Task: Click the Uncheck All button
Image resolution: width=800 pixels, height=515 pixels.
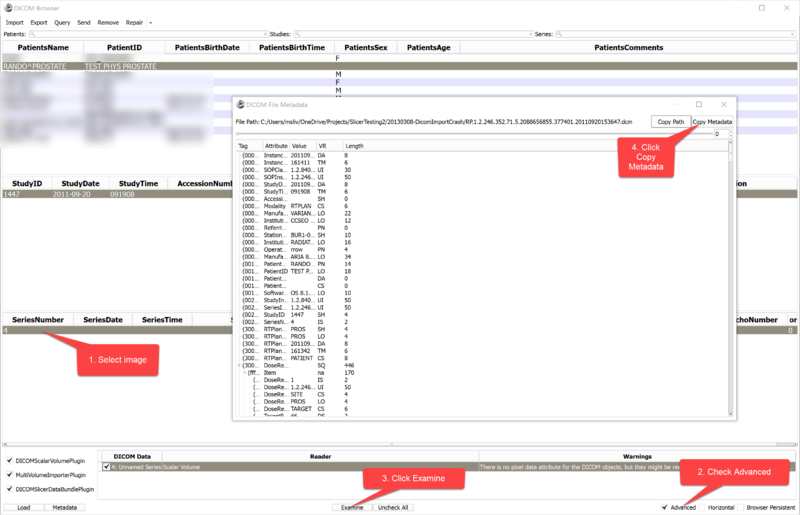Action: [x=393, y=507]
